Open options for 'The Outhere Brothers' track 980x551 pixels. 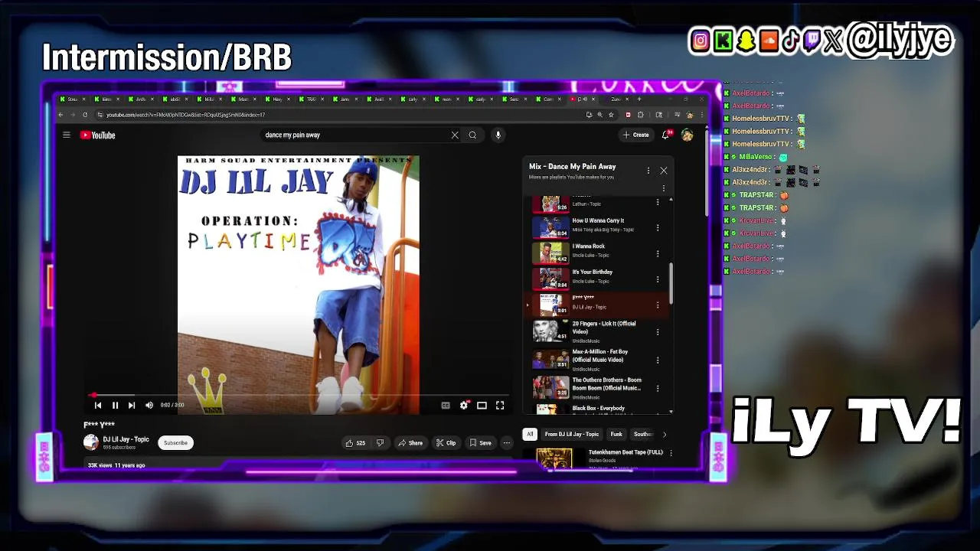tap(658, 388)
